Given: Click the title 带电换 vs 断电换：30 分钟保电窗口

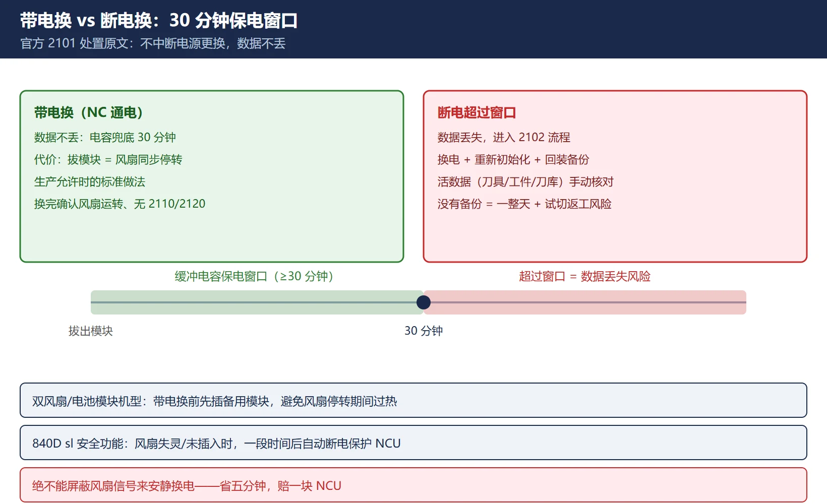Looking at the screenshot, I should tap(159, 20).
